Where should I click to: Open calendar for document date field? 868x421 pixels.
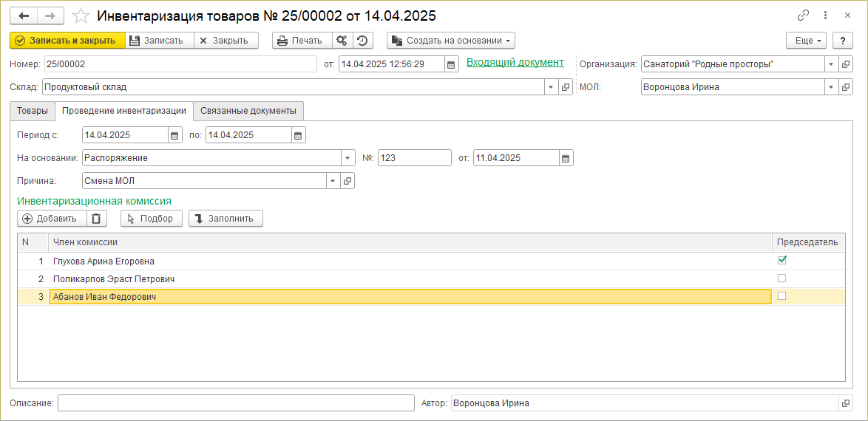pos(451,64)
